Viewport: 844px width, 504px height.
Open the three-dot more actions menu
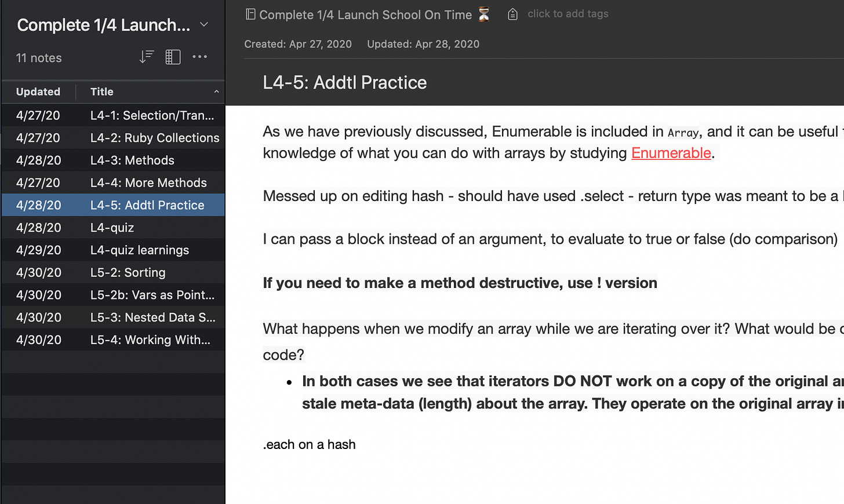[x=200, y=57]
